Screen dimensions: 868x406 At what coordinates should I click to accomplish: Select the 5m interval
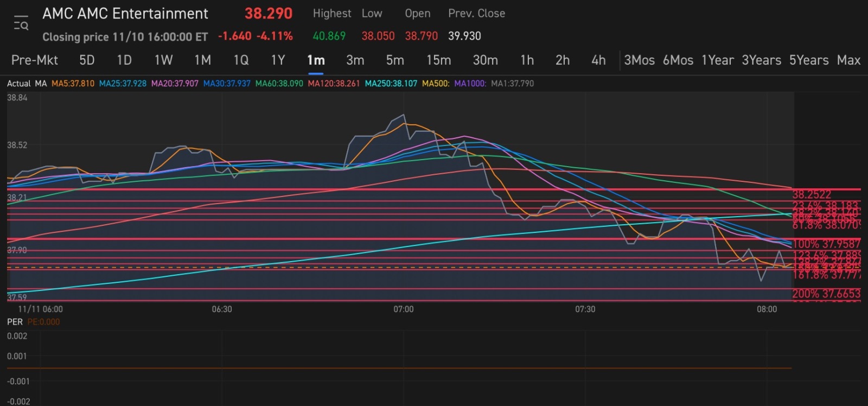point(395,60)
